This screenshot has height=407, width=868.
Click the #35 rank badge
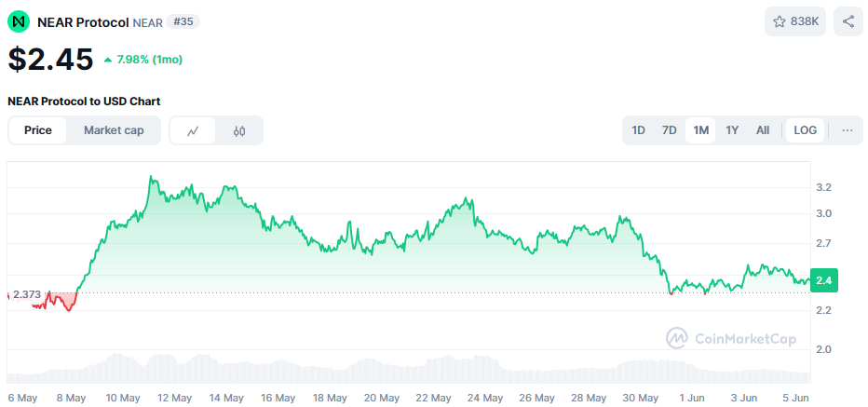tap(183, 21)
